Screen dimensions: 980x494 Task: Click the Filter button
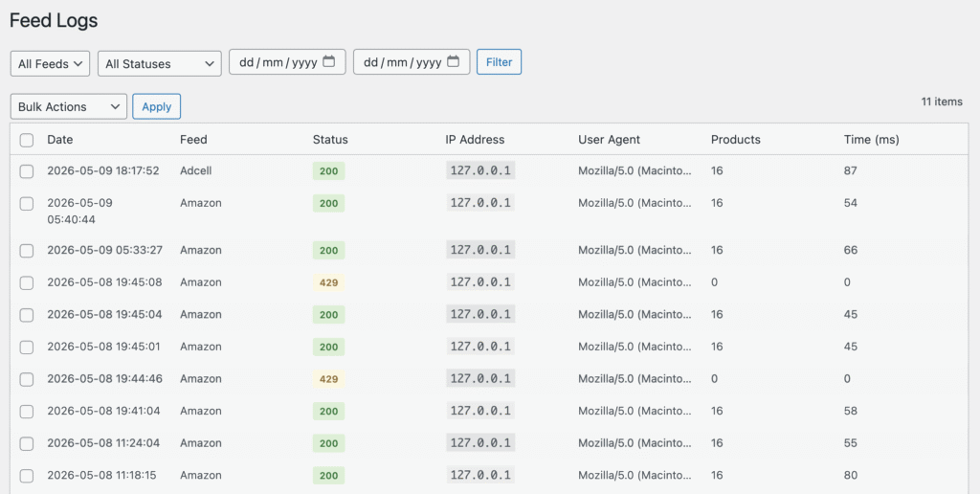[x=499, y=62]
